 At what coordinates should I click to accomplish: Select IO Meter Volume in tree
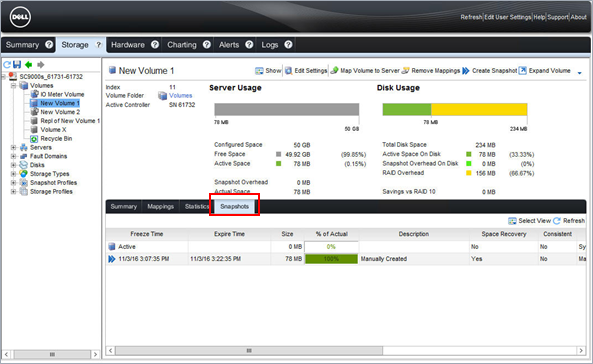coord(62,94)
